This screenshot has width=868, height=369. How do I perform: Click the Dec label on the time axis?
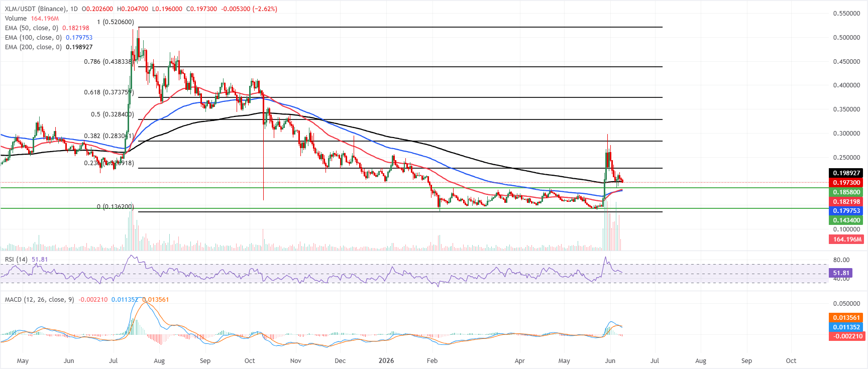(x=340, y=361)
